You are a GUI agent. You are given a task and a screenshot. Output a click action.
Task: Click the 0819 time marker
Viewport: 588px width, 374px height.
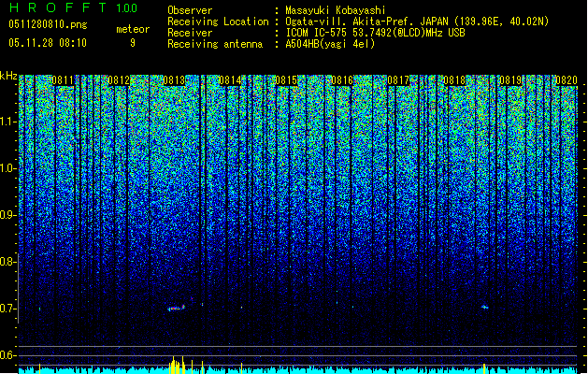pyautogui.click(x=510, y=80)
